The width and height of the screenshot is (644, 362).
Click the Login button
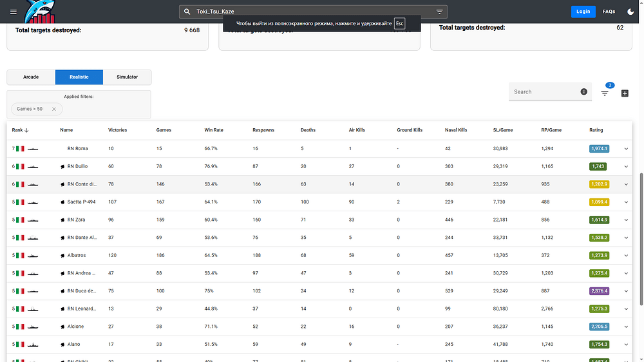tap(583, 12)
